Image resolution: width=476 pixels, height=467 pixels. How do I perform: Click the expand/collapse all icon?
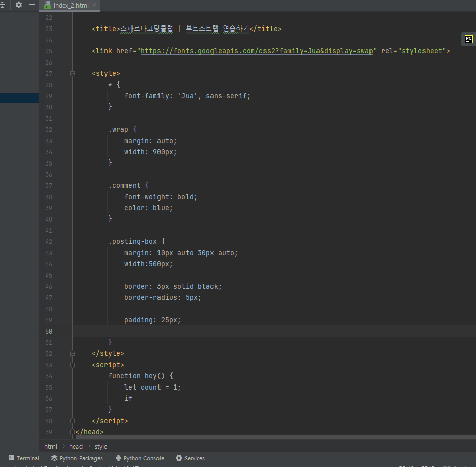tap(3, 5)
